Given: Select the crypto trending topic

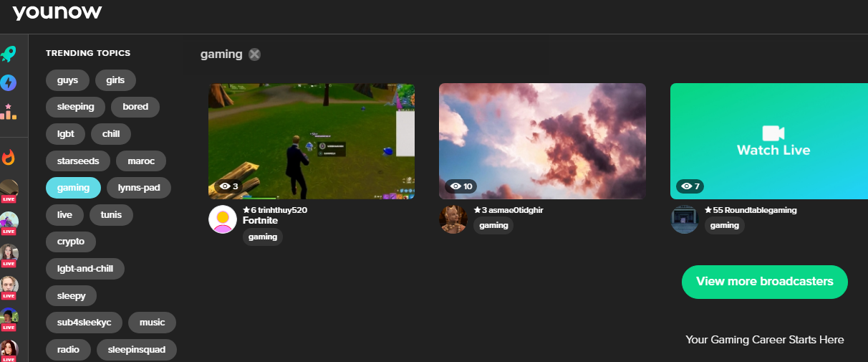Looking at the screenshot, I should pyautogui.click(x=71, y=242).
